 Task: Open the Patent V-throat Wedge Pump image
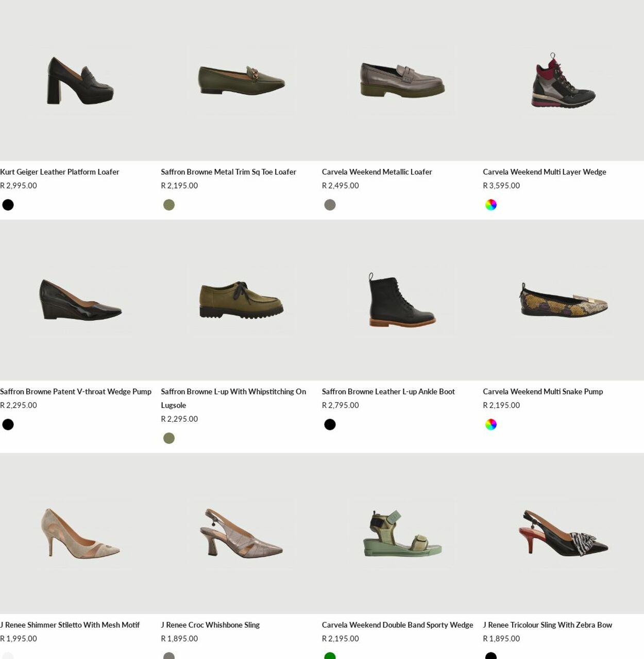tap(80, 300)
